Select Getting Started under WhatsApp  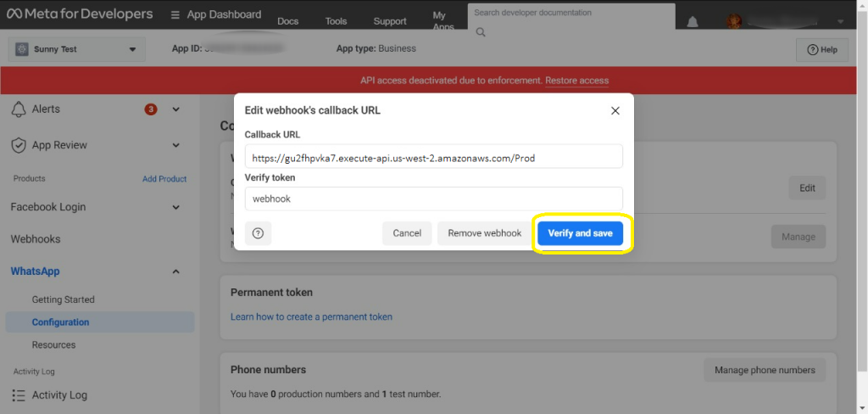64,299
